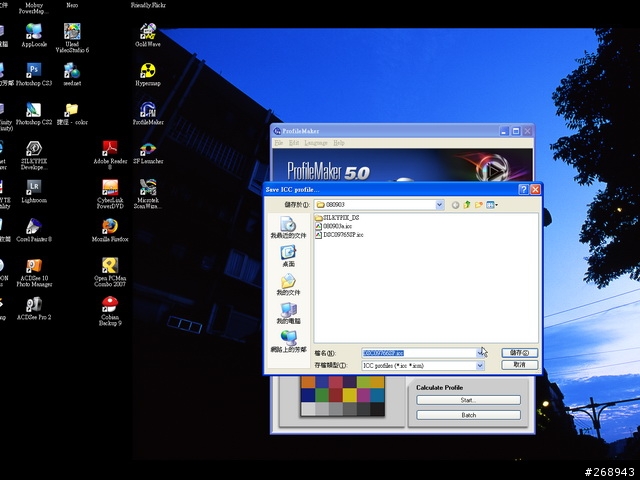Go back to last folder in save dialog
This screenshot has height=480, width=640.
point(455,205)
